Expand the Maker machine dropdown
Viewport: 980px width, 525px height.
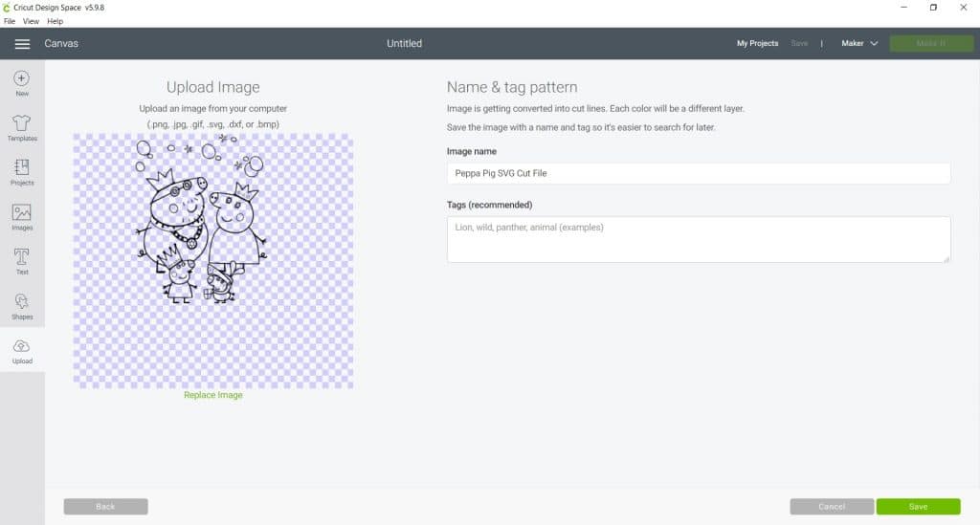click(x=859, y=44)
